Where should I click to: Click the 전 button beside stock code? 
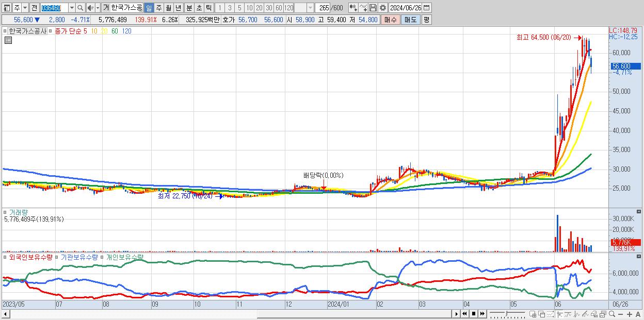34,8
